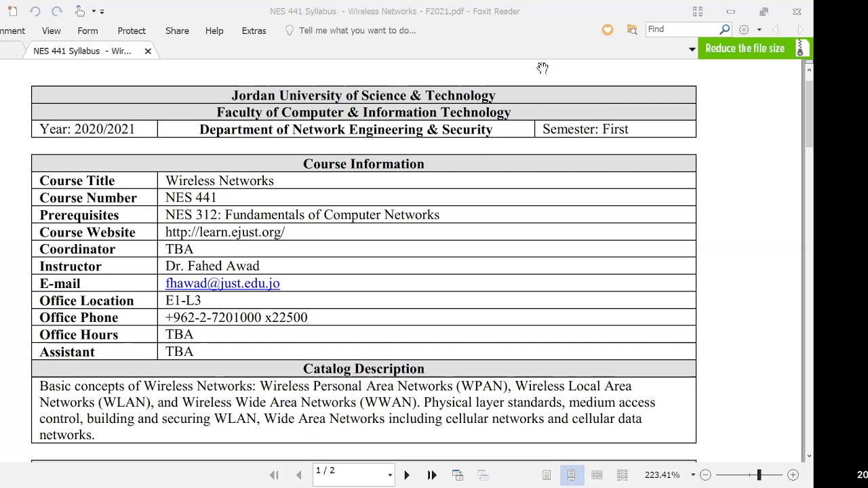The width and height of the screenshot is (868, 488).
Task: Go to the previous page button
Action: pos(299,475)
